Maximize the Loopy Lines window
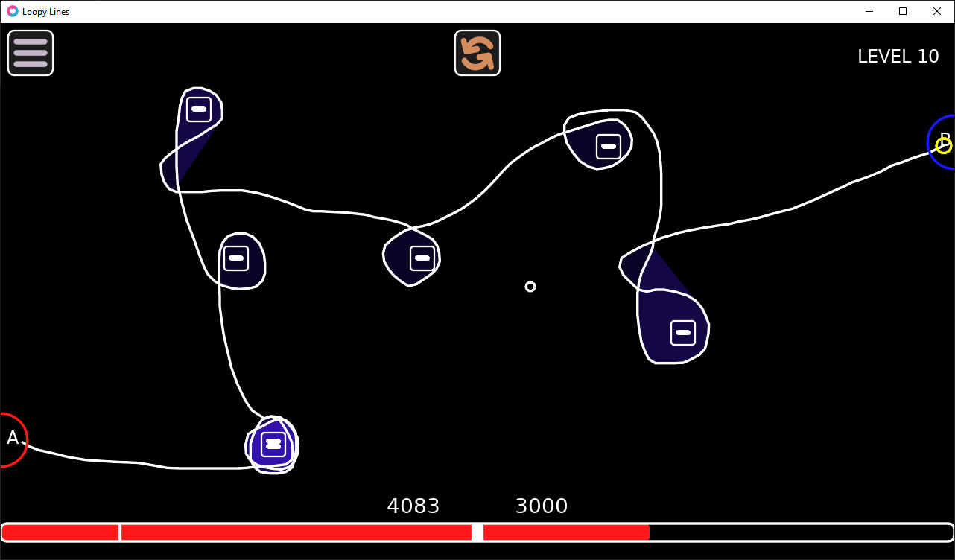955x560 pixels. (x=903, y=11)
